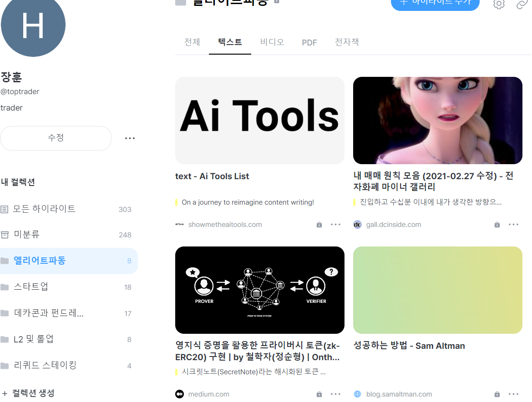Open the 성공하는 방법 - Sam Altman title
This screenshot has height=402, width=532.
click(409, 346)
